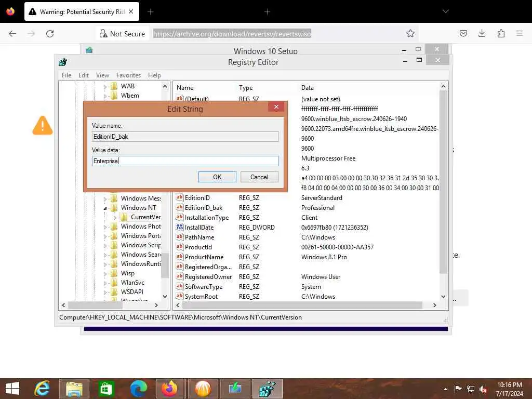Image resolution: width=532 pixels, height=399 pixels.
Task: Select the EditionID string value icon
Action: point(179,197)
